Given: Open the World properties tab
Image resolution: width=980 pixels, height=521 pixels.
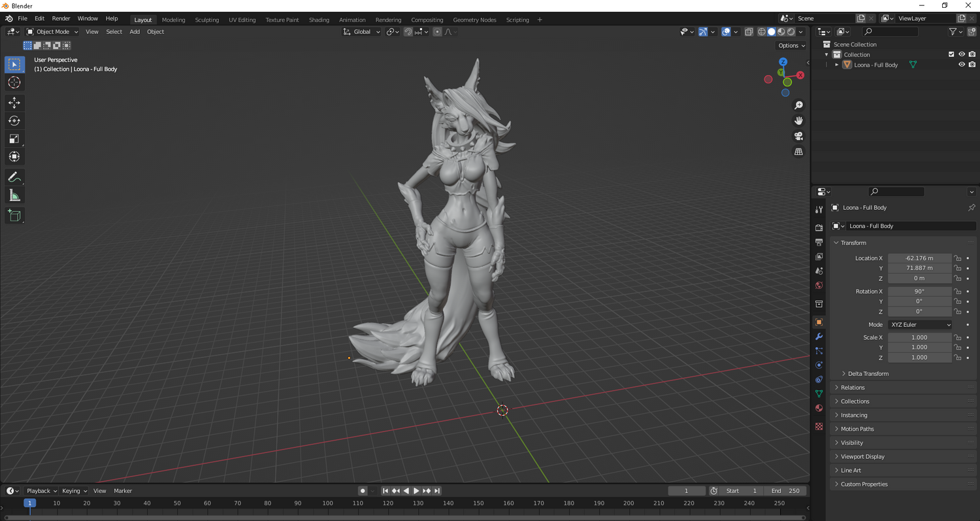Looking at the screenshot, I should click(819, 285).
